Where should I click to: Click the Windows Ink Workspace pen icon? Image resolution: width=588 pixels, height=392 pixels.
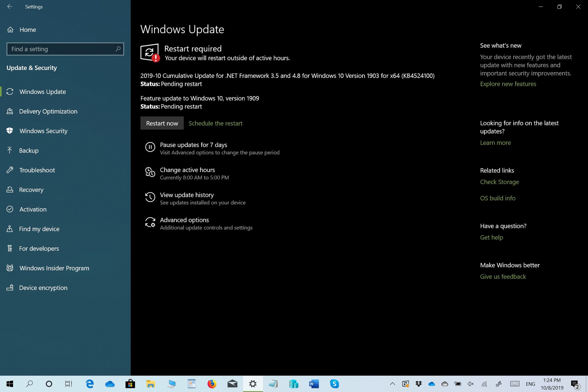pos(499,384)
